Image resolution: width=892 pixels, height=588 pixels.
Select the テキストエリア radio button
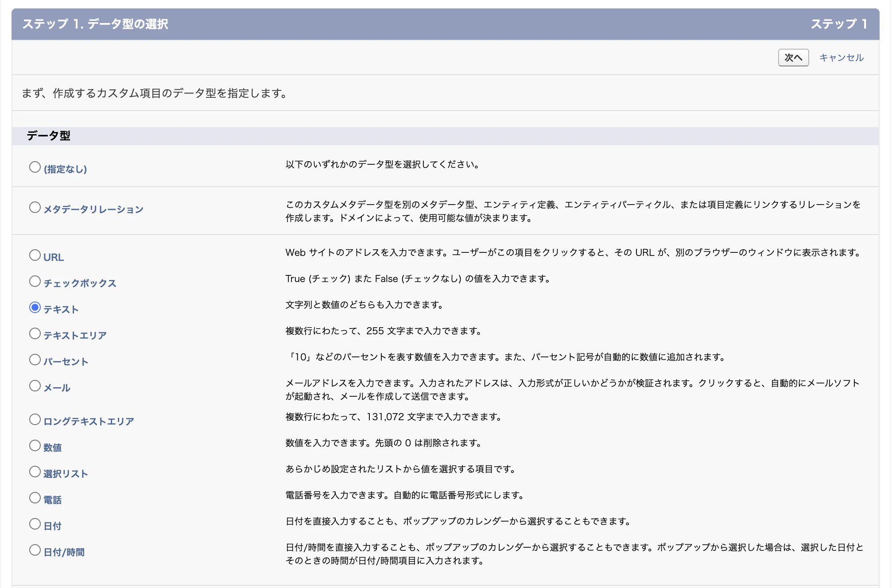coord(35,333)
